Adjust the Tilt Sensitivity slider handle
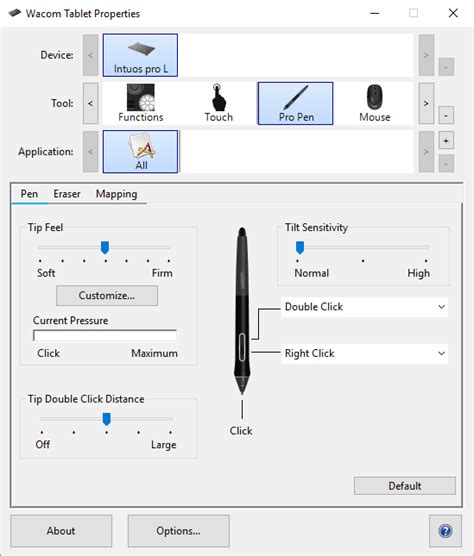 click(300, 248)
